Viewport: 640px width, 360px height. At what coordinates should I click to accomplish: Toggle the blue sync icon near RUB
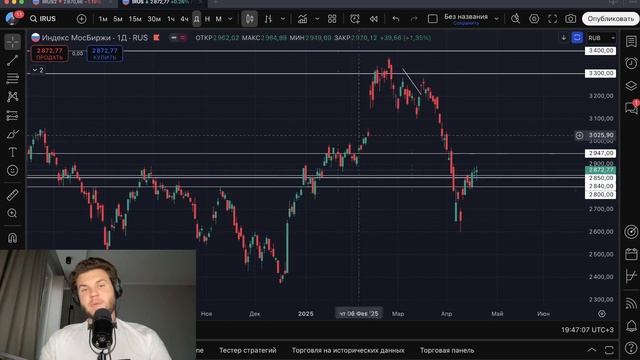click(x=577, y=38)
